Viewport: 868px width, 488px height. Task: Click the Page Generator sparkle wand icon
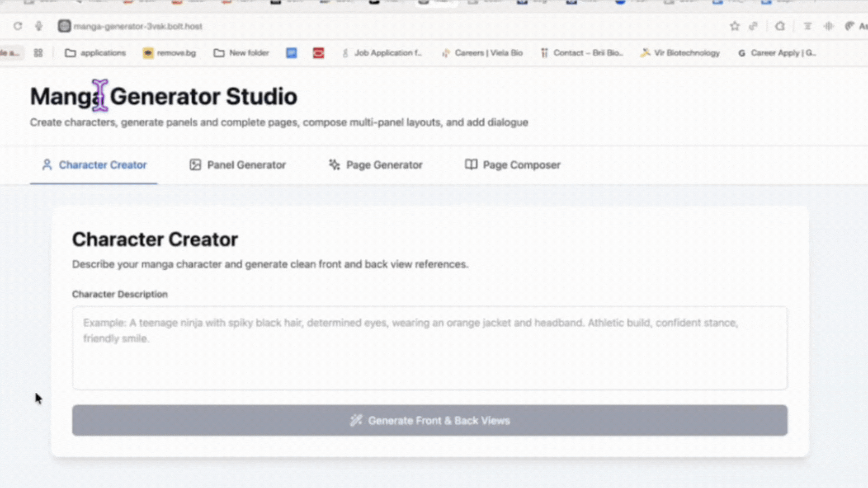pyautogui.click(x=335, y=165)
